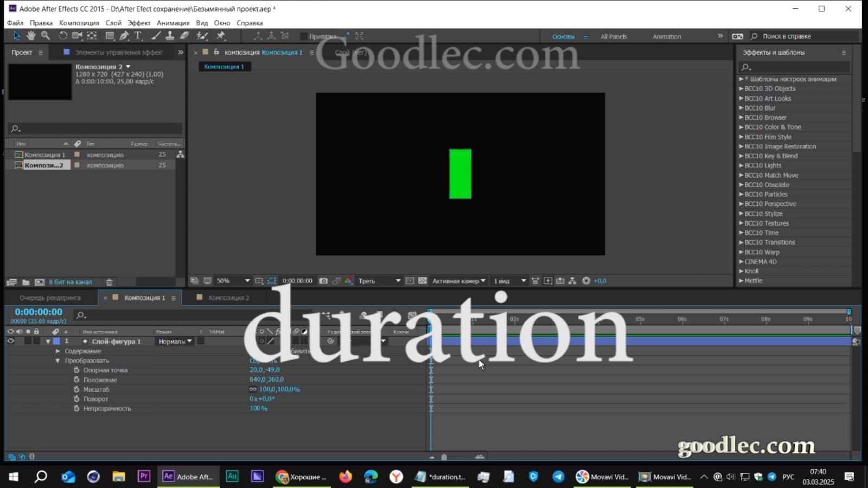
Task: Open the comp flowchart icon in viewer
Action: tap(572, 281)
